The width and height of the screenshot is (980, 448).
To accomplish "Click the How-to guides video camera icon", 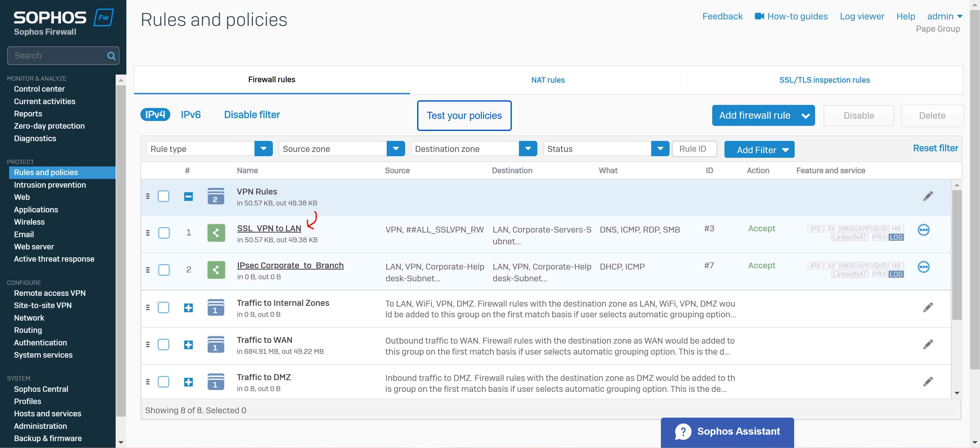I will [x=759, y=16].
